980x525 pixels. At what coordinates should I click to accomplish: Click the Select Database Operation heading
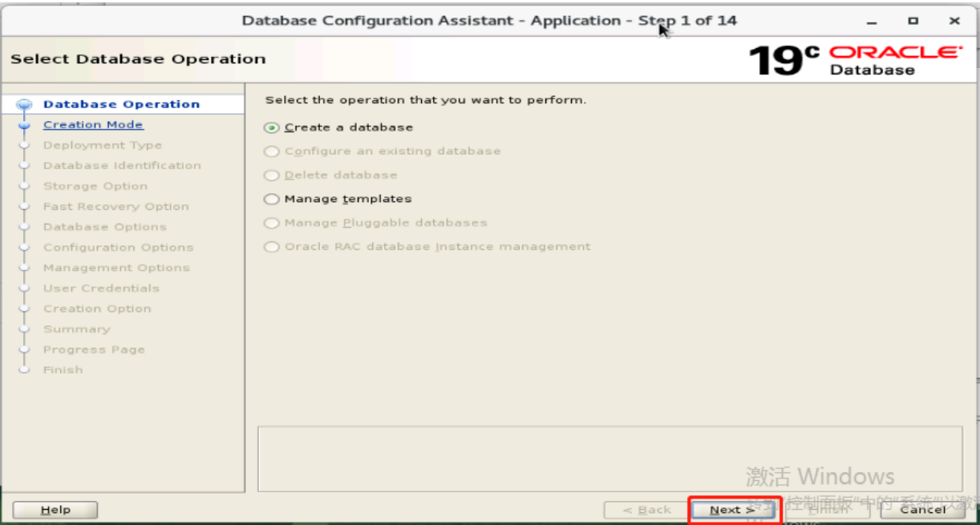[138, 59]
